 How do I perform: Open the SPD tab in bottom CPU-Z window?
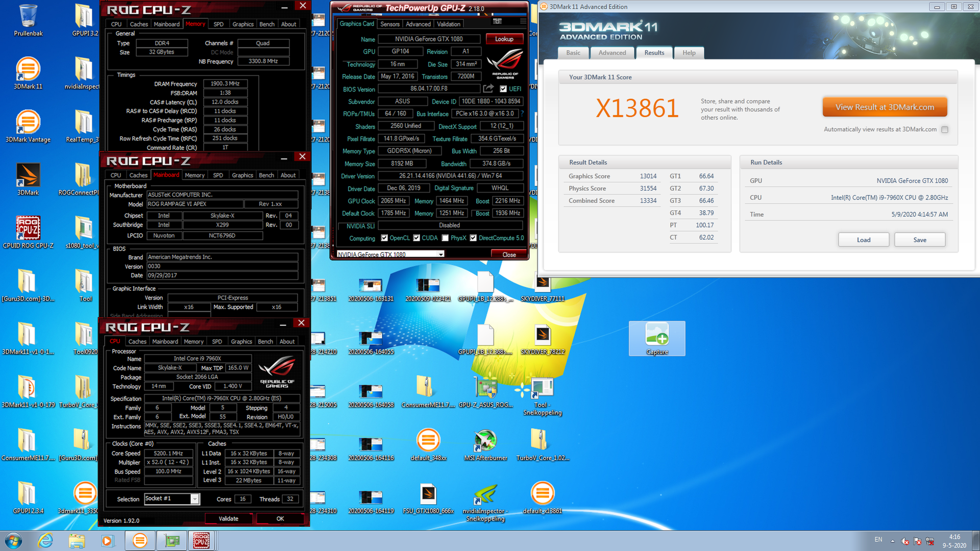pyautogui.click(x=217, y=341)
